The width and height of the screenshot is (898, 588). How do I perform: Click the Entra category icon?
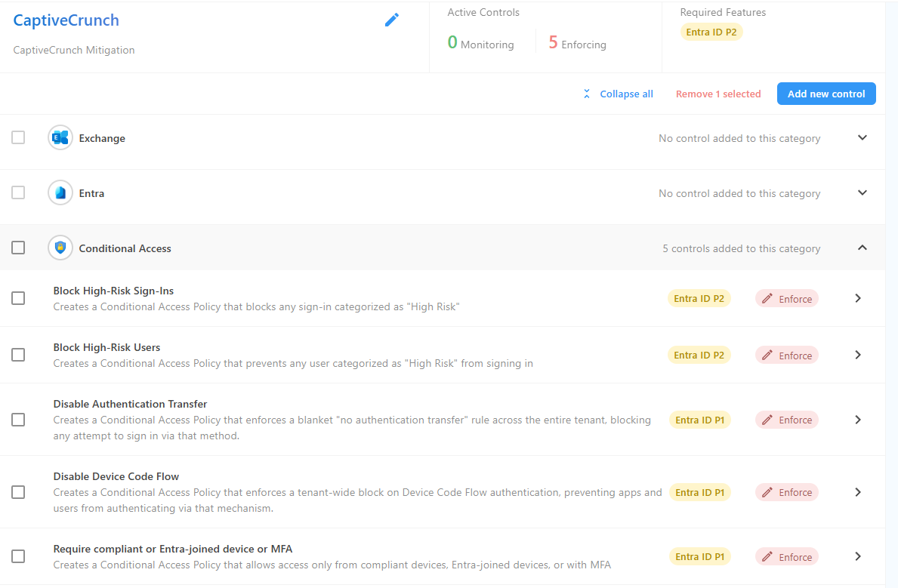point(60,192)
